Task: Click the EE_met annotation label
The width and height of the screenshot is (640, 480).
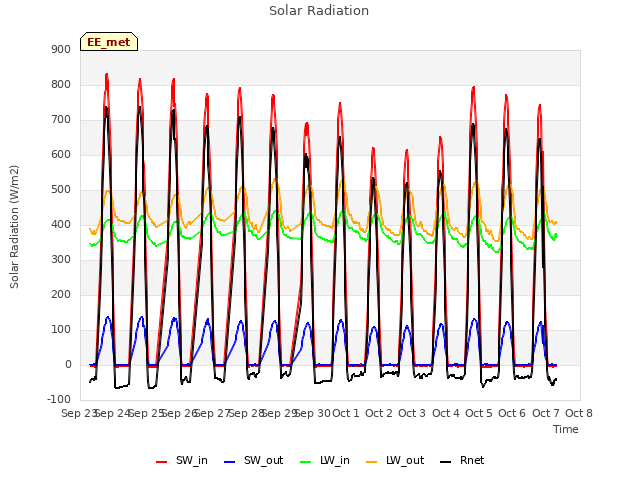Action: pos(109,42)
